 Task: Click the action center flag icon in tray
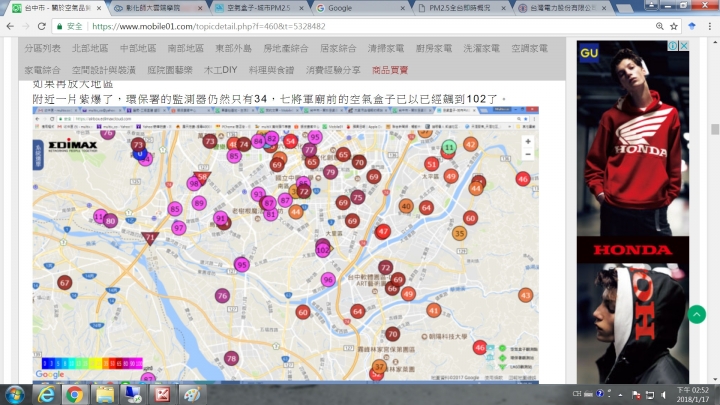pyautogui.click(x=636, y=394)
